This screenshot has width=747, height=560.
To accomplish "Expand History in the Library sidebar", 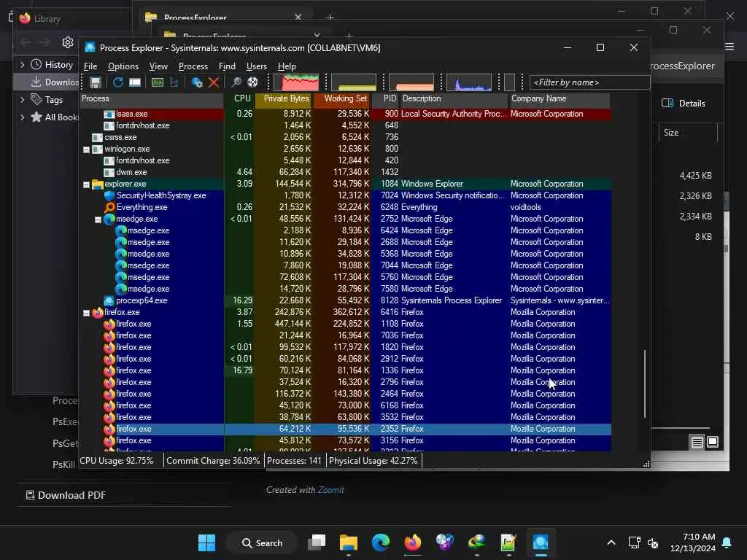I will point(22,64).
